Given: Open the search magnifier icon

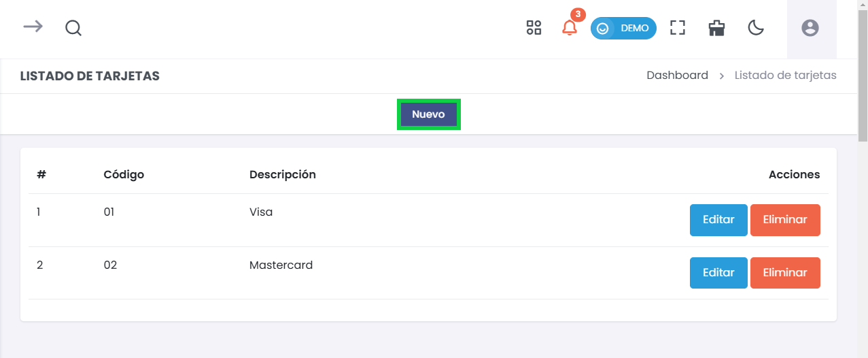Looking at the screenshot, I should (x=73, y=28).
